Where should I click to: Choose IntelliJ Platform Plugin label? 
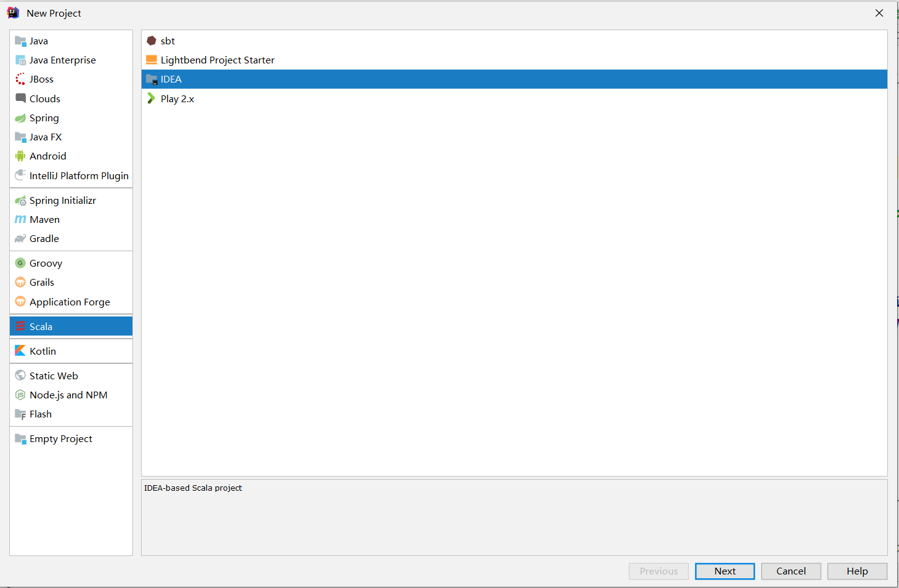(x=79, y=176)
